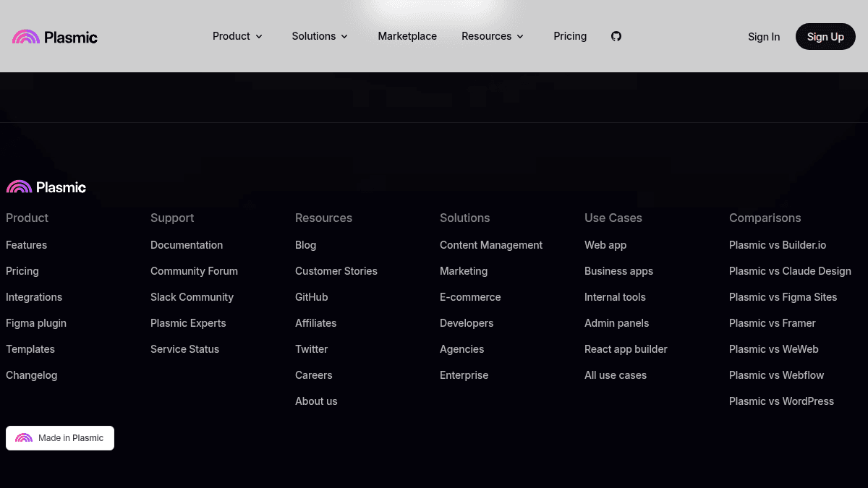Open the Affiliates link

tap(315, 323)
